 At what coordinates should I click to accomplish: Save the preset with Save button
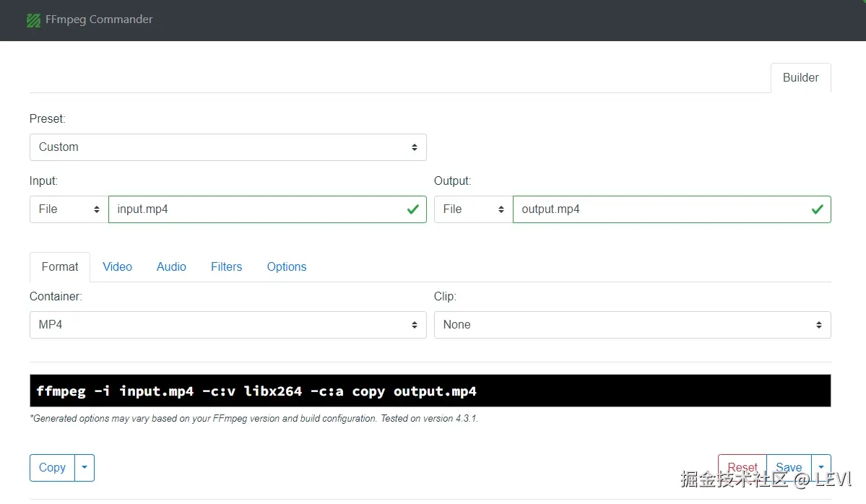point(789,468)
